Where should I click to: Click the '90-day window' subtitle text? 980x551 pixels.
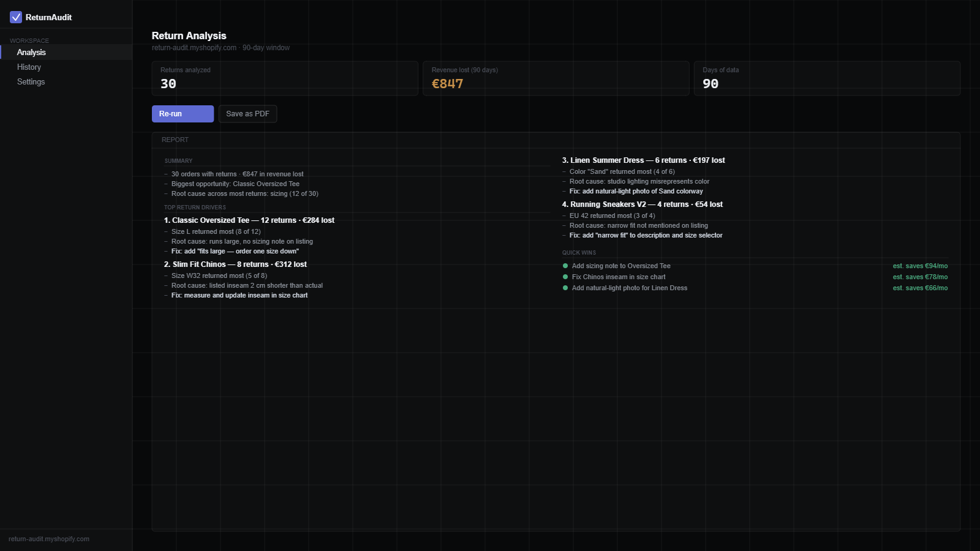click(266, 48)
